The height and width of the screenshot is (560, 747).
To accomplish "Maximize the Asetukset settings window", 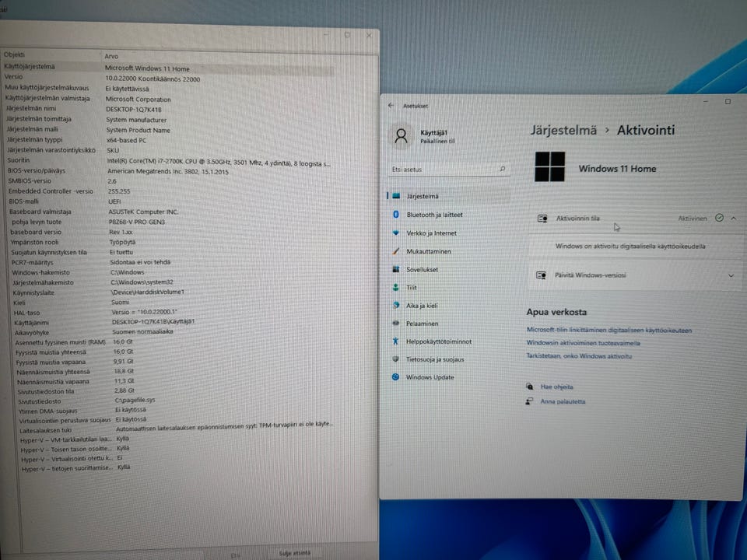I will [728, 101].
